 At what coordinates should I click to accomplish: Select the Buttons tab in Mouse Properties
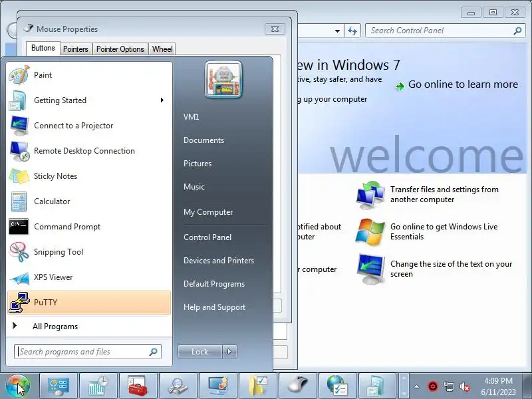pos(43,48)
